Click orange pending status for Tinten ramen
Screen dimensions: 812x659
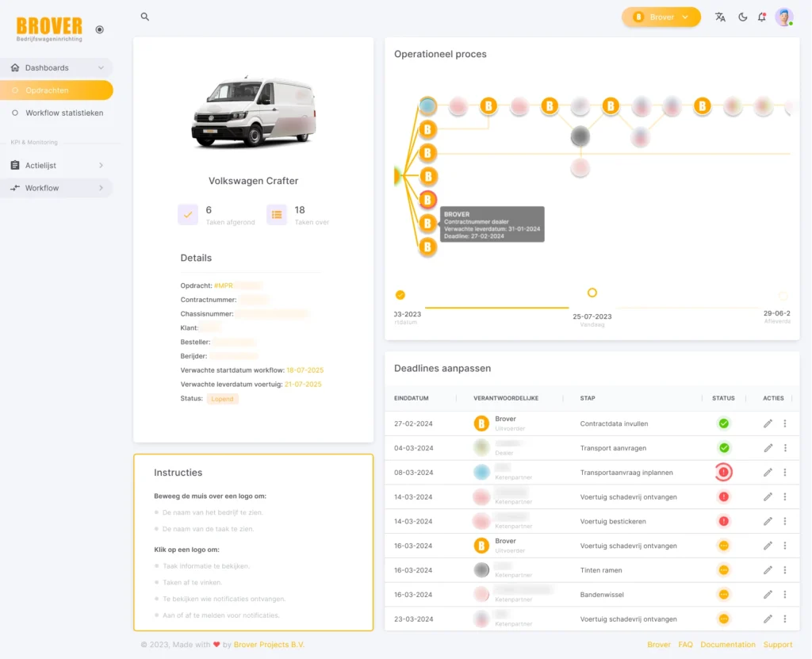tap(723, 570)
